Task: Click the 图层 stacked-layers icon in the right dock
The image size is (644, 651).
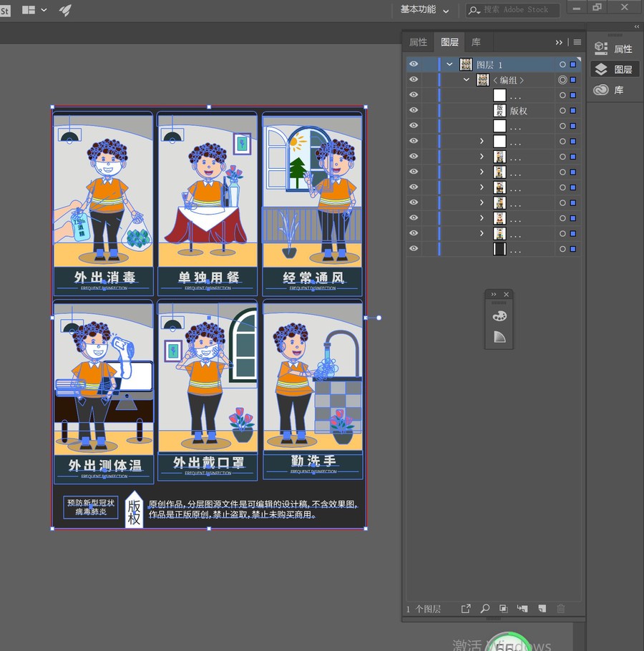Action: point(601,69)
